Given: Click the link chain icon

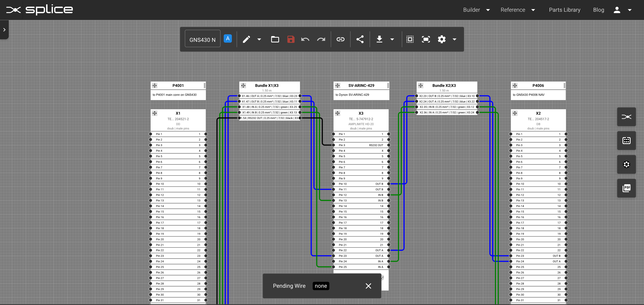Looking at the screenshot, I should (x=340, y=39).
